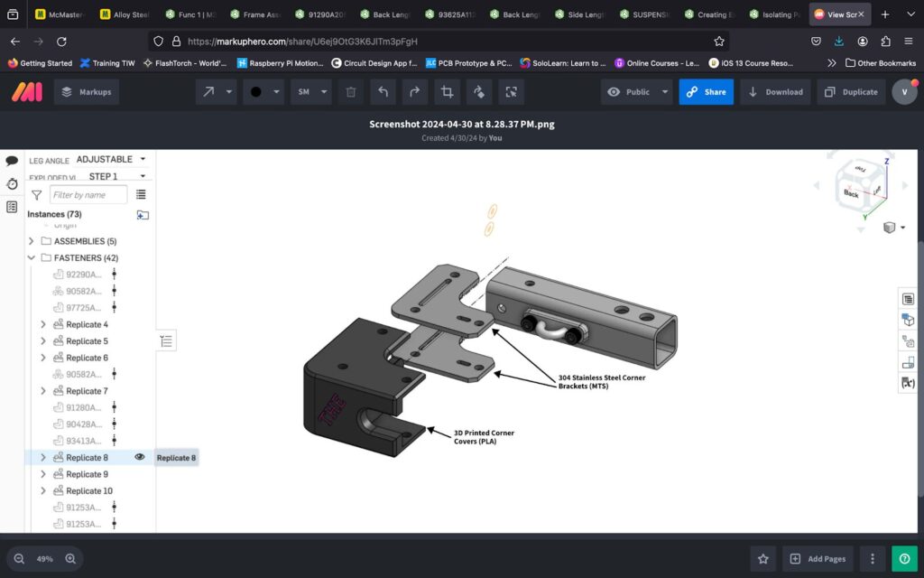Click the star favorite icon
The height and width of the screenshot is (578, 924).
(763, 558)
